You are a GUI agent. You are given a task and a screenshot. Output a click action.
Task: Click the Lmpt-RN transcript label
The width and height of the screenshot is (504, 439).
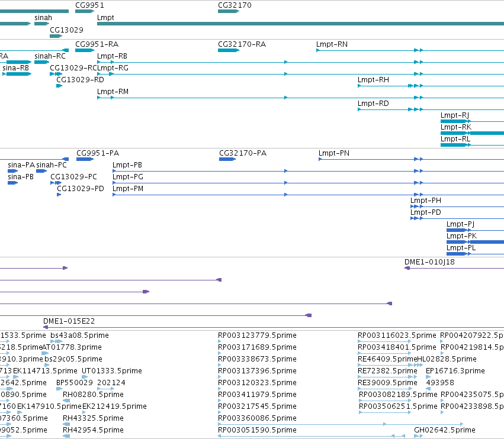332,44
